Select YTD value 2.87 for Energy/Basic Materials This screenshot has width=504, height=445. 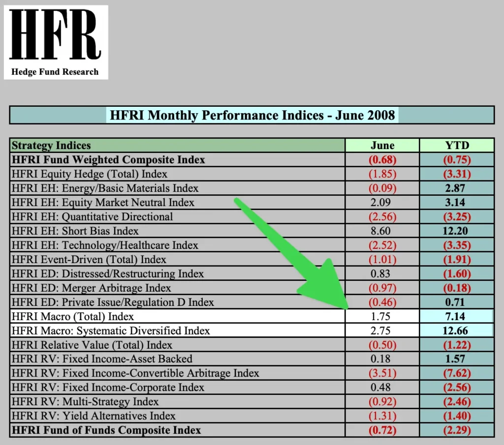click(455, 188)
